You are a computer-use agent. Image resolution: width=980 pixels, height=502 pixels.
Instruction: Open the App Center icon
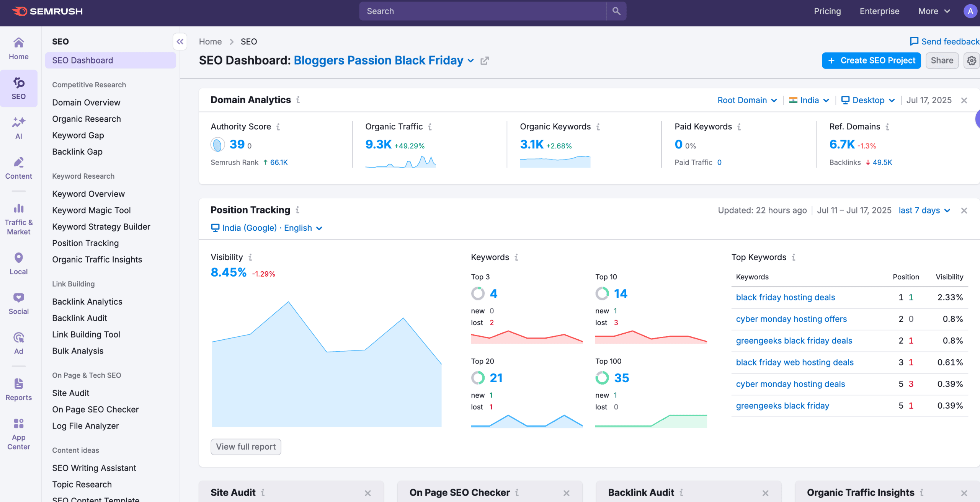(19, 434)
